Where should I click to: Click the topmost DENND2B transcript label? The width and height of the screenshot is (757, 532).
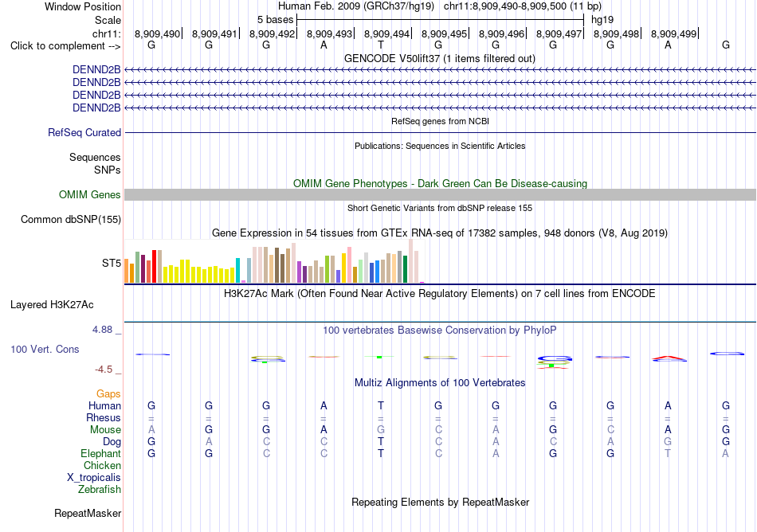pos(96,70)
